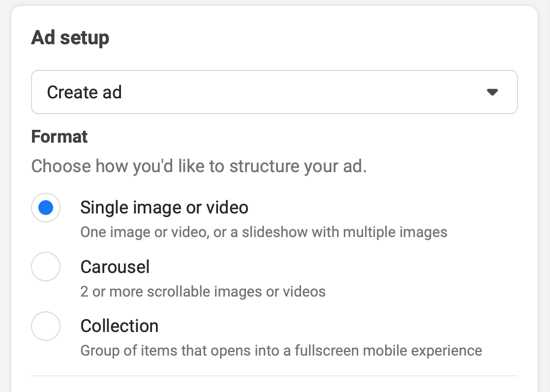This screenshot has height=392, width=550.
Task: Click the 'Ad setup' section heading
Action: pos(70,37)
